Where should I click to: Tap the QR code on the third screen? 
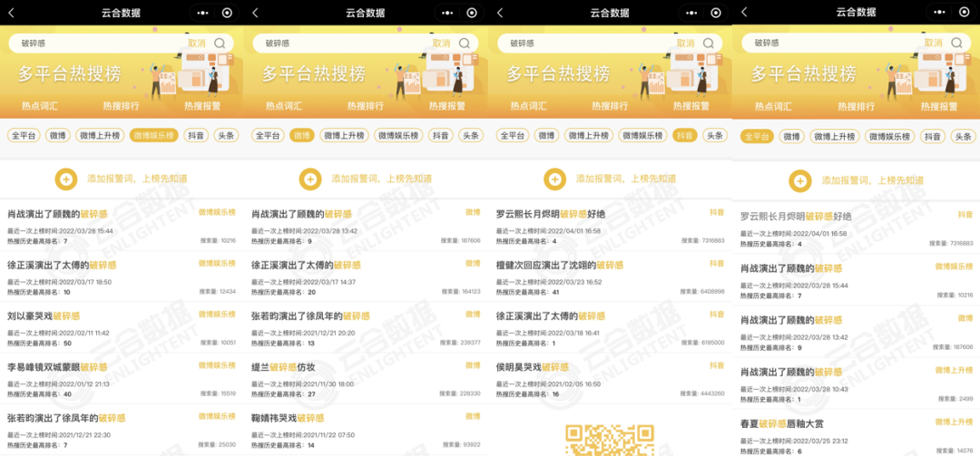[x=610, y=439]
